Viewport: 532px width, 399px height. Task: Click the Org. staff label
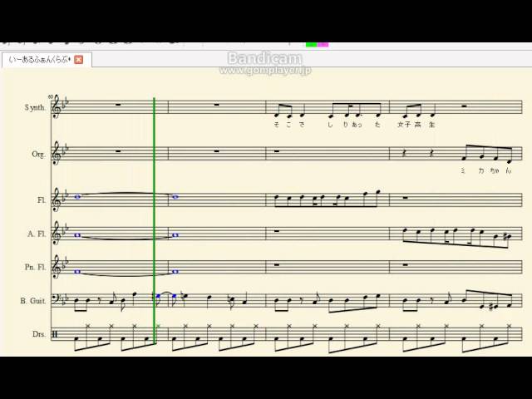[x=38, y=154]
